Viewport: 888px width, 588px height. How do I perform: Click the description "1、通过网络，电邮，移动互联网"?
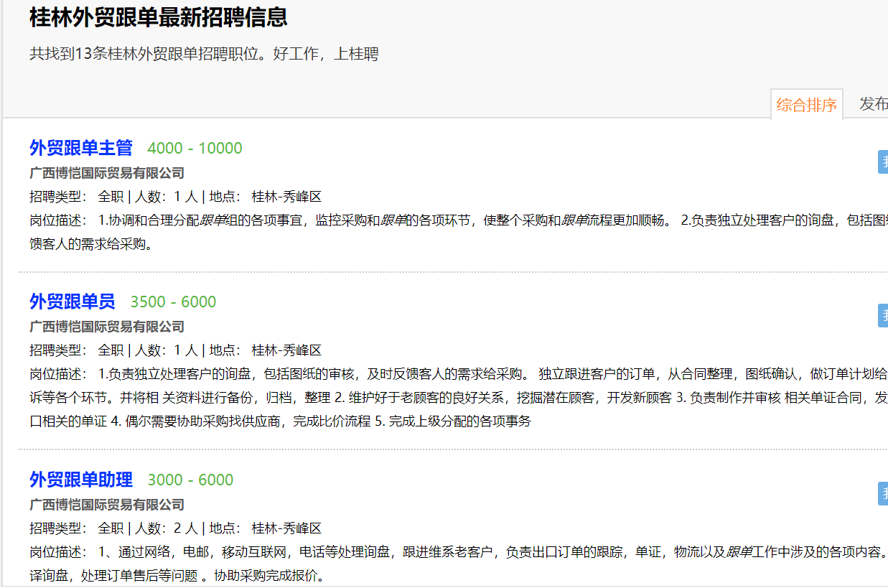(193, 552)
